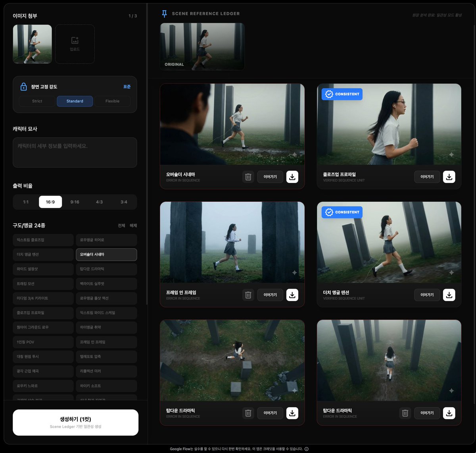The height and width of the screenshot is (453, 476).
Task: Pick the 3:4 output ratio
Action: click(x=124, y=202)
